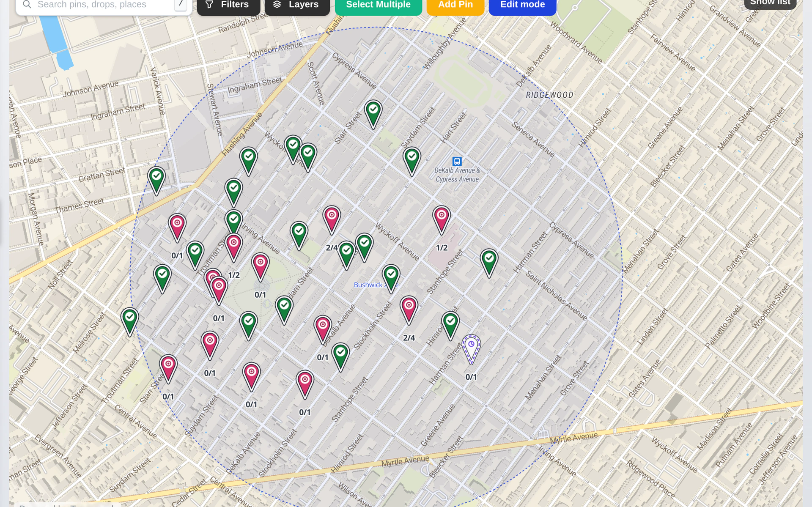
Task: Select the red pin labeled 1/2 near Stanhope Street
Action: pyautogui.click(x=442, y=220)
